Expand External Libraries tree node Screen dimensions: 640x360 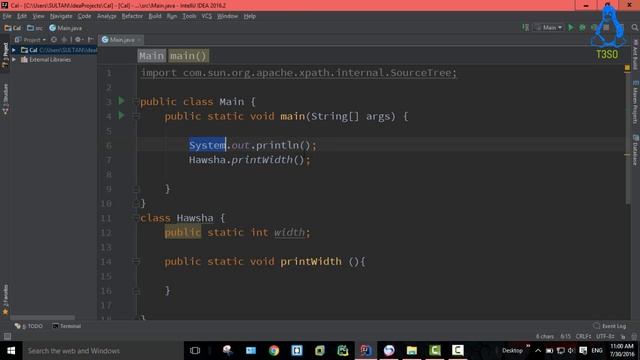click(x=14, y=60)
